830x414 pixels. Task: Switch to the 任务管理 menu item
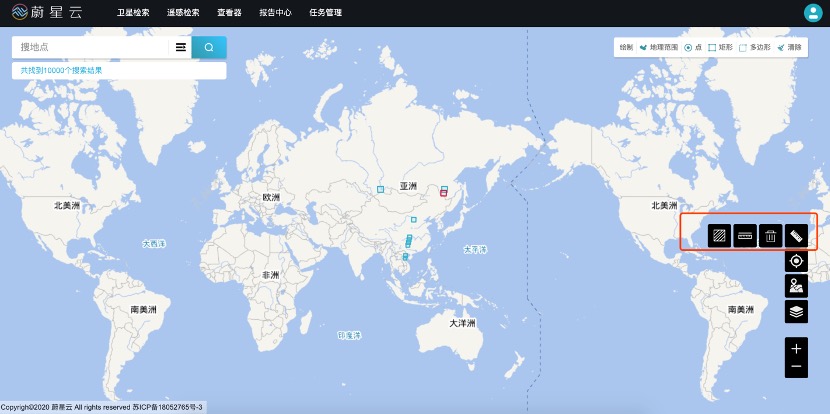pyautogui.click(x=325, y=13)
